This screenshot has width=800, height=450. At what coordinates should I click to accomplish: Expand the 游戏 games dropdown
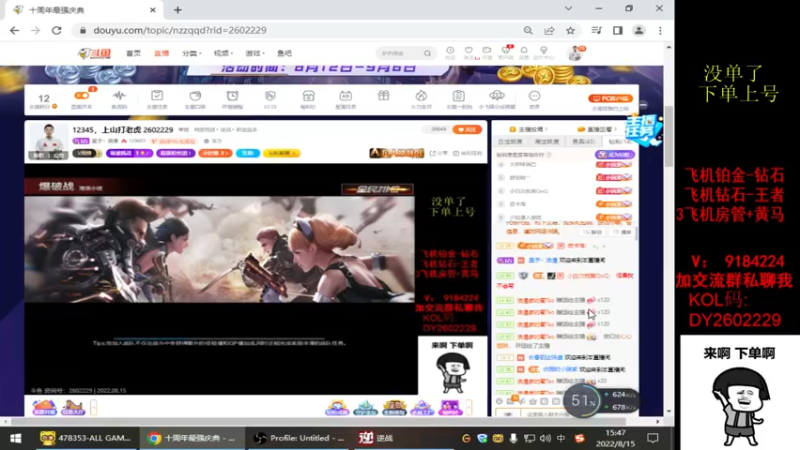click(255, 53)
